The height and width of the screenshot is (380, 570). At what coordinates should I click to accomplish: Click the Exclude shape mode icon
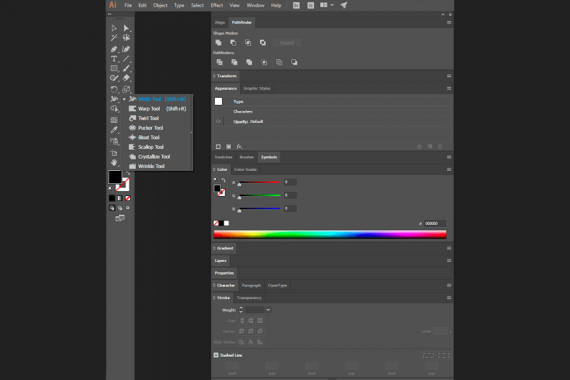point(263,43)
